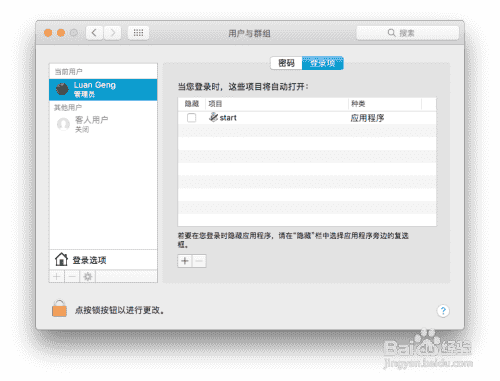500x381 pixels.
Task: Click 应用程序 kind cell
Action: tap(367, 118)
